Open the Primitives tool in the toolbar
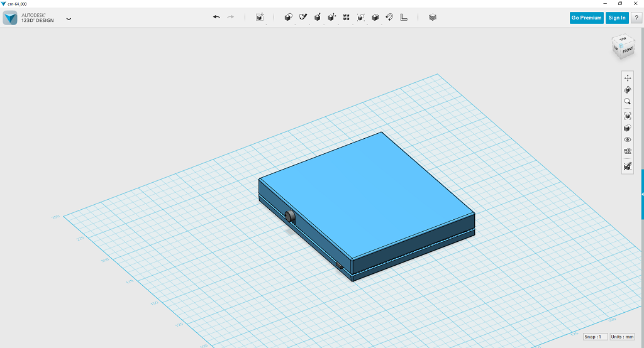The height and width of the screenshot is (348, 644). coord(289,18)
